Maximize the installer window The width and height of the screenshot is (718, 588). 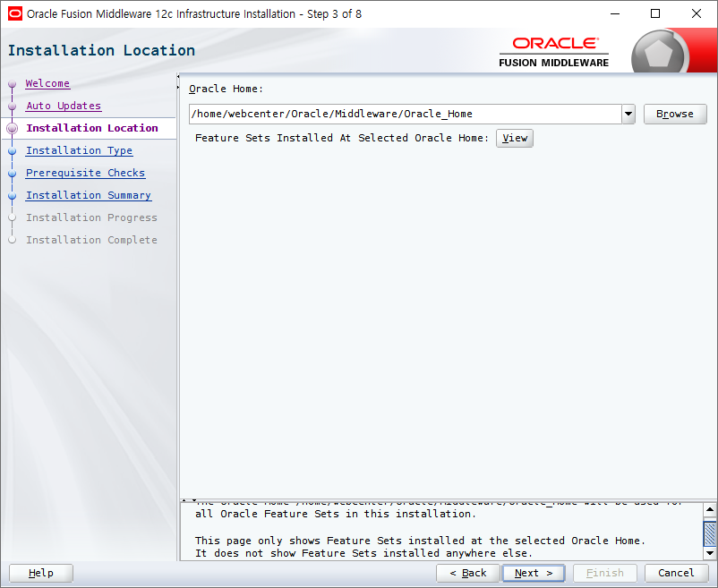point(655,13)
